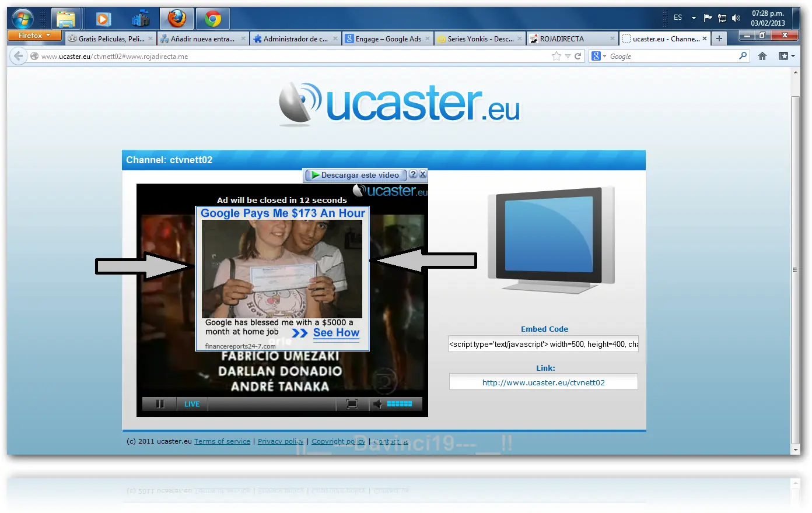Click the Embed Code text field

tap(544, 344)
